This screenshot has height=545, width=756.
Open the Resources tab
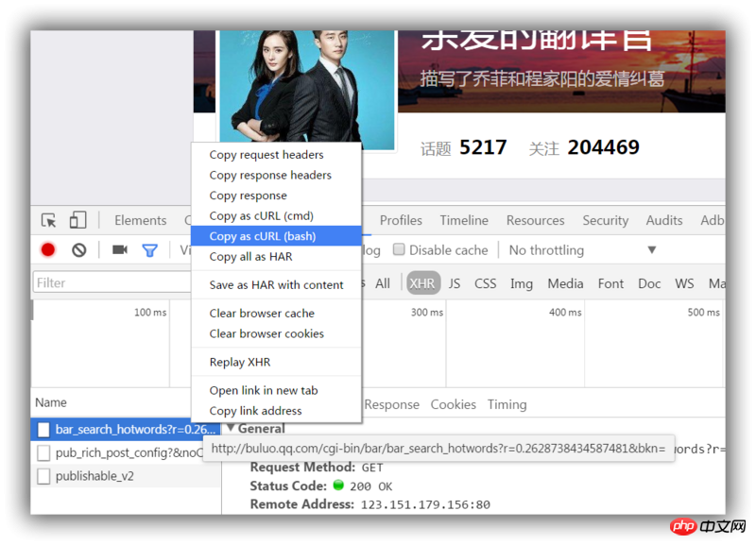pyautogui.click(x=535, y=220)
